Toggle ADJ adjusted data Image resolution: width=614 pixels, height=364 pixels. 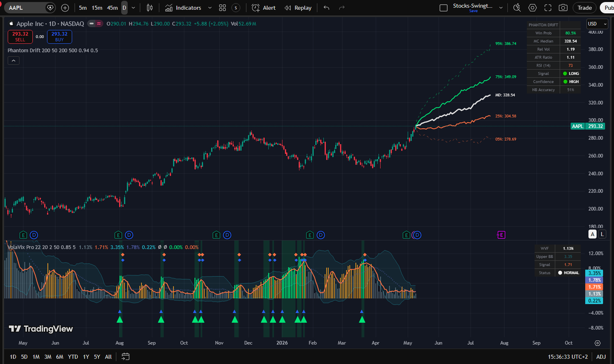(601, 357)
